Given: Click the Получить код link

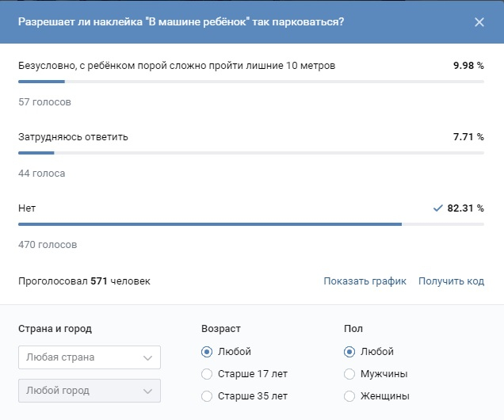Looking at the screenshot, I should point(451,281).
